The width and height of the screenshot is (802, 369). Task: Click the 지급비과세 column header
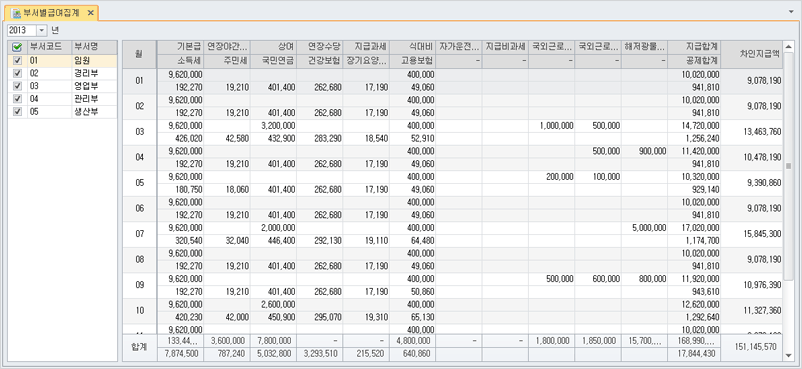pos(505,47)
